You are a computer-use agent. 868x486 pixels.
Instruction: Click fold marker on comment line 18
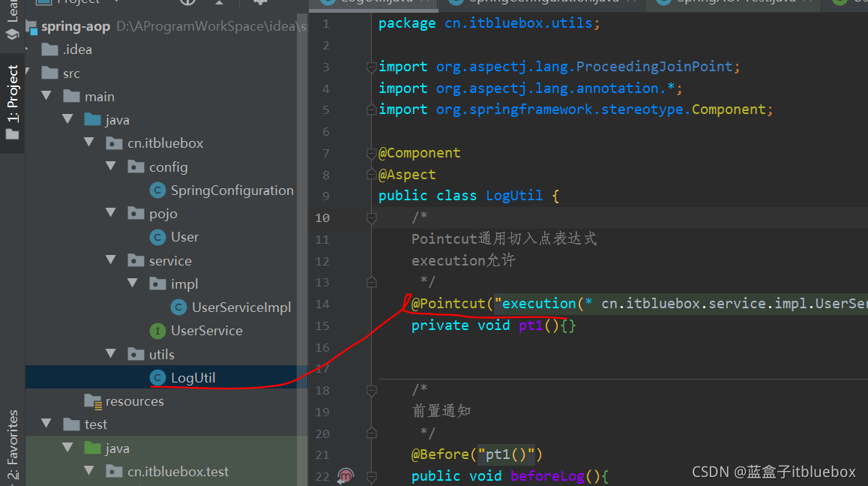pos(372,391)
